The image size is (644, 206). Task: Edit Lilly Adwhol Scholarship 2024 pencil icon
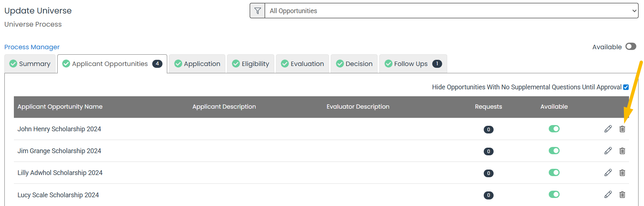[x=608, y=173]
